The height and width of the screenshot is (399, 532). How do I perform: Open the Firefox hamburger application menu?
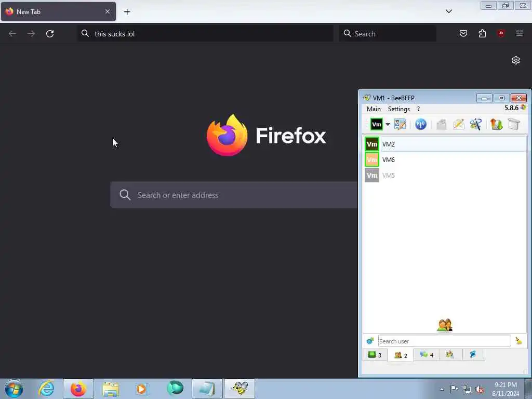[520, 33]
